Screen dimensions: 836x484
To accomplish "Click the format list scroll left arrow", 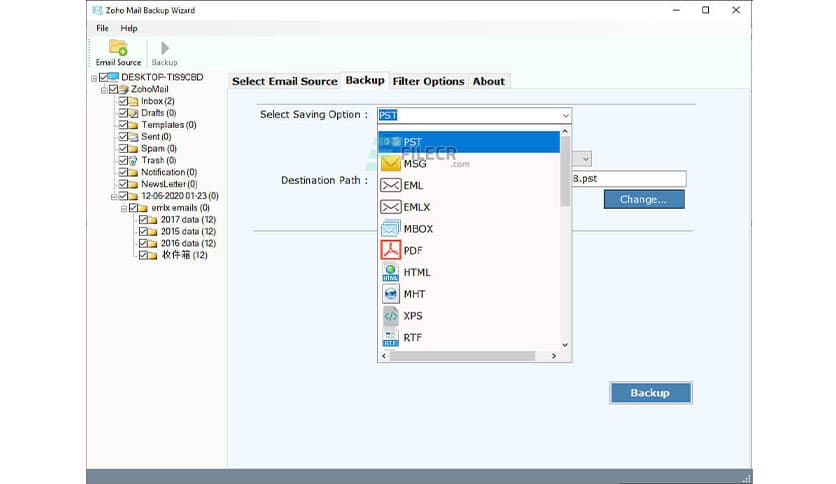I will (384, 356).
